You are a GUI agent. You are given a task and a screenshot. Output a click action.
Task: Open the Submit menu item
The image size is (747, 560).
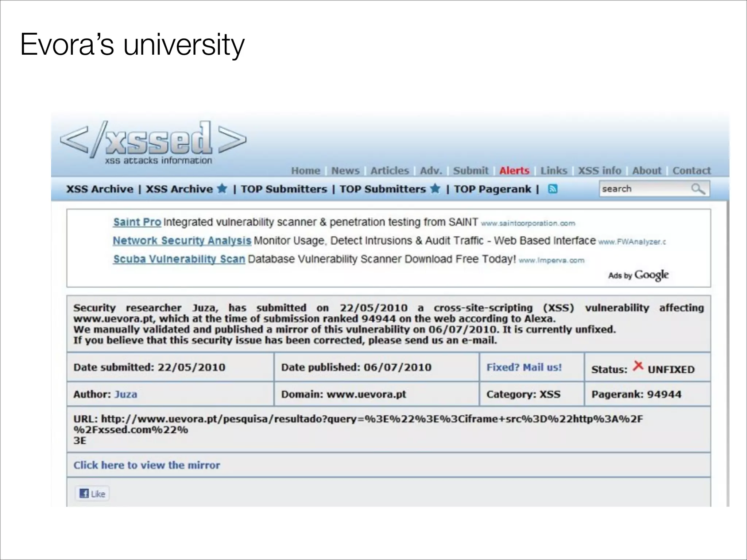pyautogui.click(x=471, y=171)
